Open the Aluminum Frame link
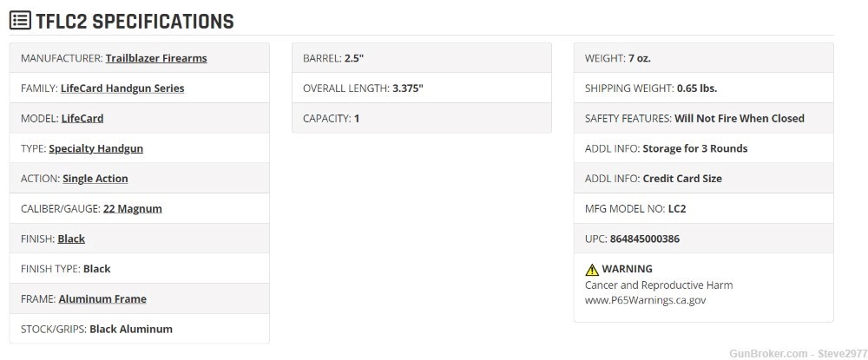Viewport: 868px width, 360px height. click(x=102, y=298)
